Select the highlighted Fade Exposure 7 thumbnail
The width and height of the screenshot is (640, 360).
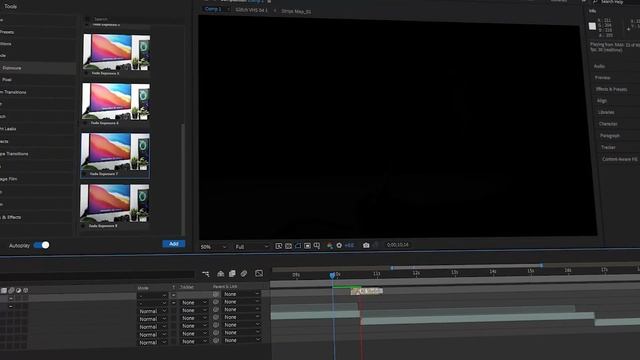[115, 155]
